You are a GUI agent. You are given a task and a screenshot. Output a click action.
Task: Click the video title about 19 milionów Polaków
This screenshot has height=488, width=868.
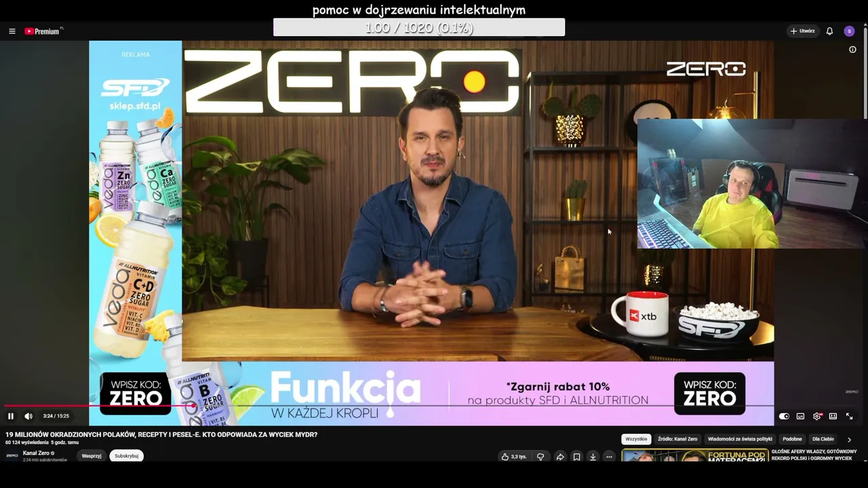pyautogui.click(x=161, y=434)
